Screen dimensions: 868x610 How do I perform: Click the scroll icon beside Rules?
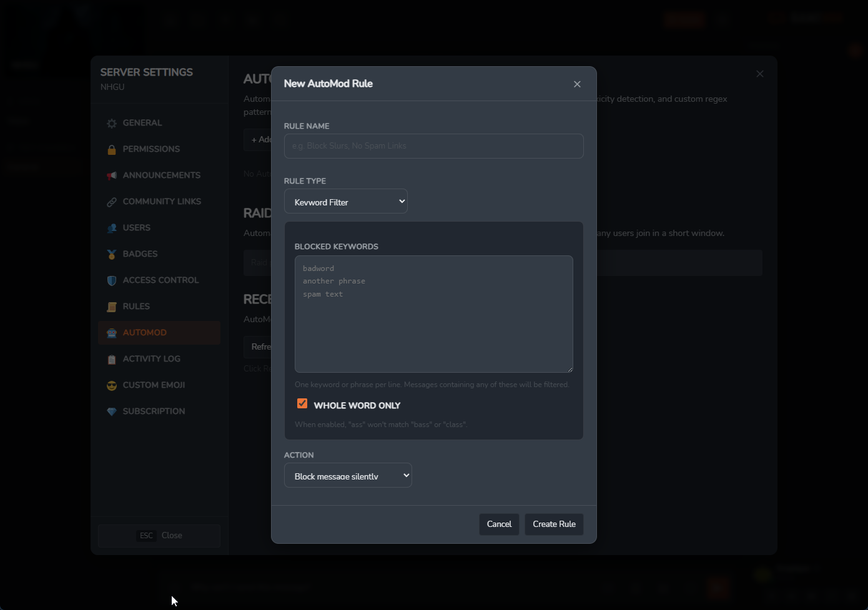[x=112, y=307]
